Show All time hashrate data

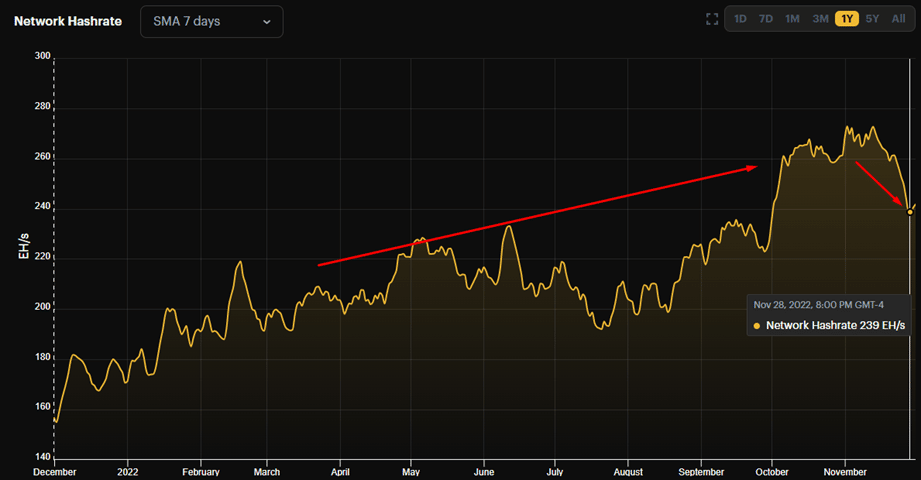coord(898,19)
